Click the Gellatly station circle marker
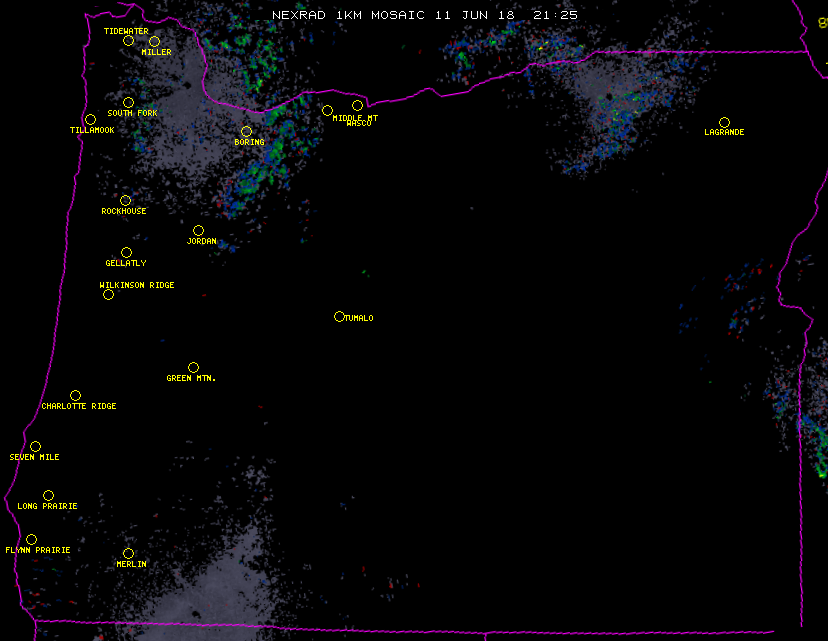Image resolution: width=828 pixels, height=641 pixels. point(126,253)
